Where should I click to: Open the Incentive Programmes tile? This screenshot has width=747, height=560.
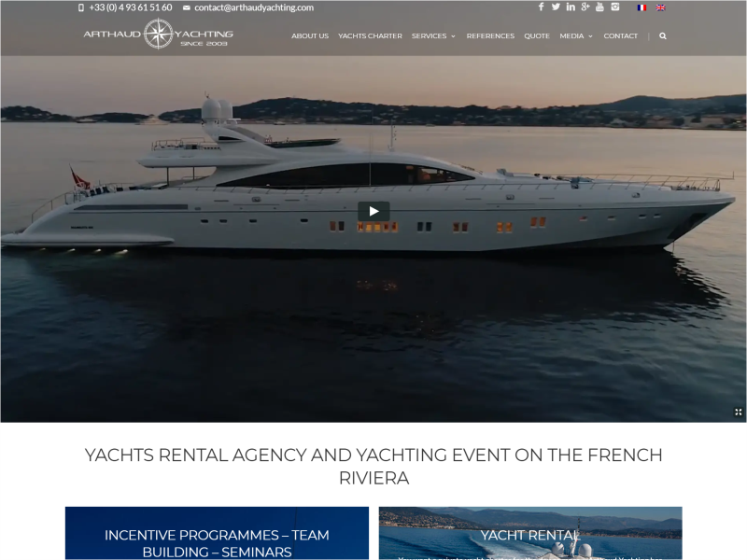coord(217,533)
